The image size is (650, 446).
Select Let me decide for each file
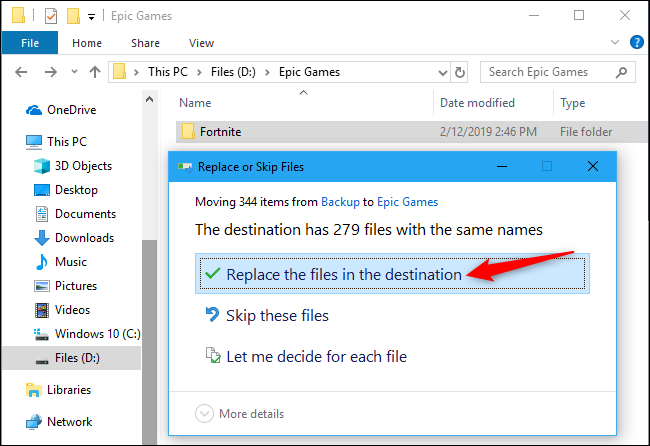pyautogui.click(x=306, y=356)
